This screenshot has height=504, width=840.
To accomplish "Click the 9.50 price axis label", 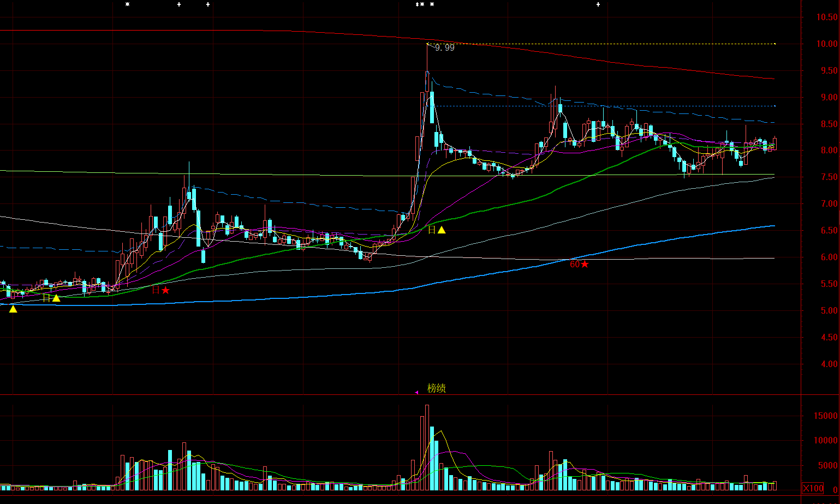I will pyautogui.click(x=829, y=70).
